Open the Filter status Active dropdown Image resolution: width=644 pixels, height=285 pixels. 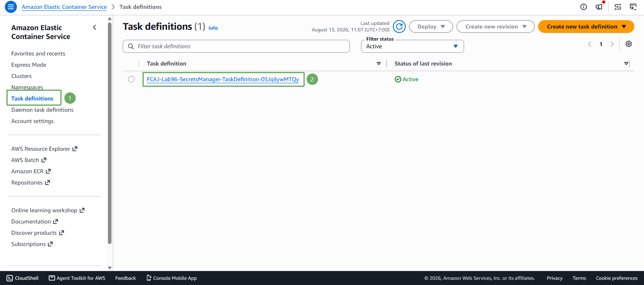tap(413, 46)
